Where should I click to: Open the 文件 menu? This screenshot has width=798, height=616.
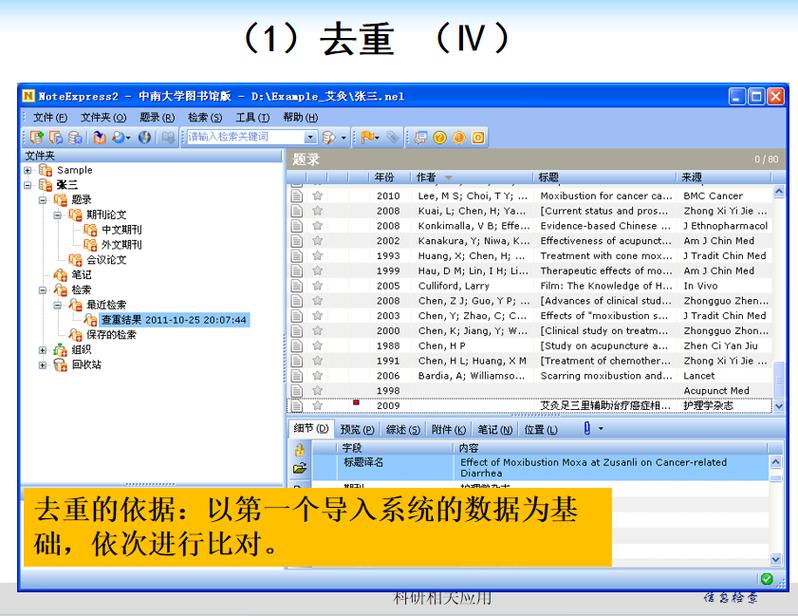tap(50, 118)
